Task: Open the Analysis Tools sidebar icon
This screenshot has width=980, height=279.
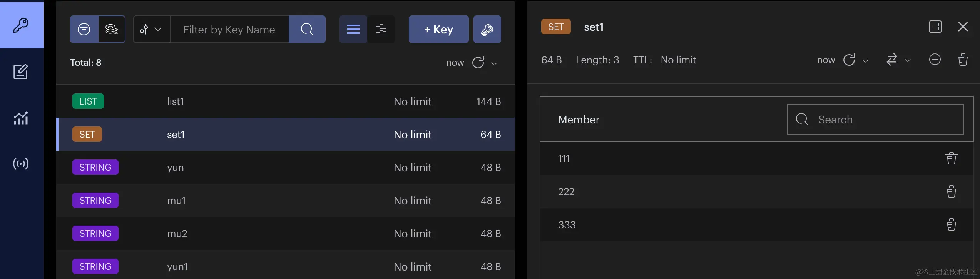Action: click(21, 118)
